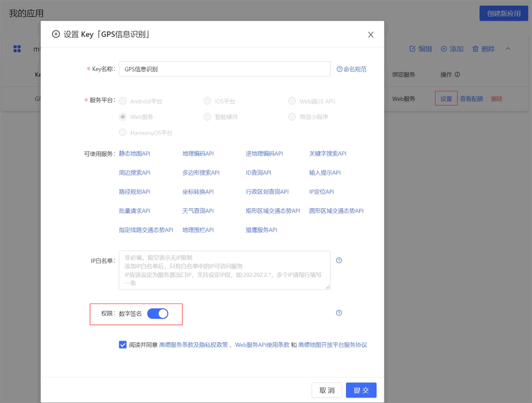Open the 关键字搜索API link

(328, 154)
